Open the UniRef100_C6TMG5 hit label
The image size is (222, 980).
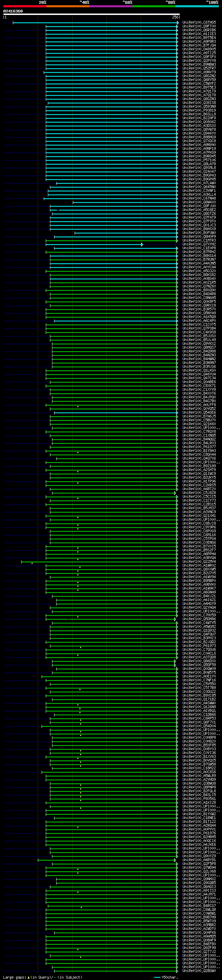coord(199,23)
